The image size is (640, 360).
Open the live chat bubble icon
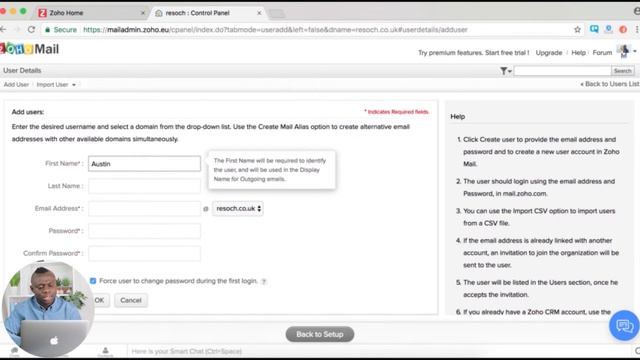tap(624, 325)
